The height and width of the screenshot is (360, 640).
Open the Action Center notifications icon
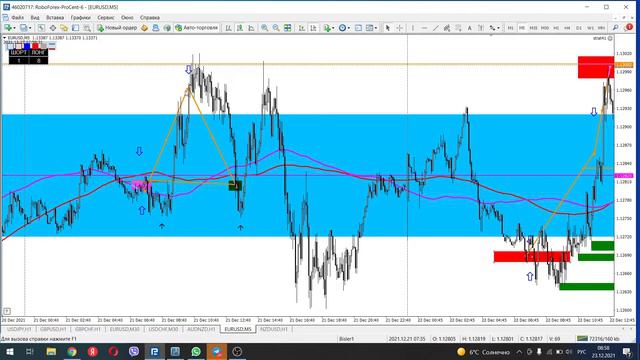pos(627,351)
